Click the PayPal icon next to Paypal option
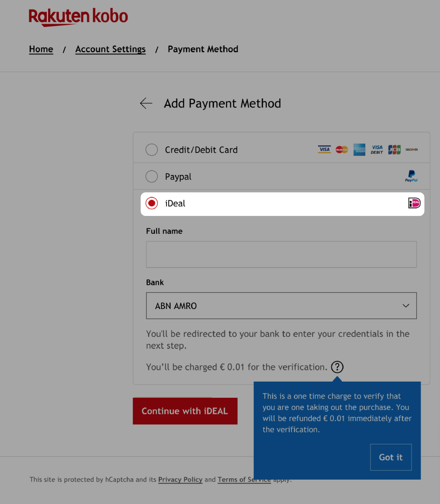Image resolution: width=440 pixels, height=504 pixels. [x=411, y=176]
